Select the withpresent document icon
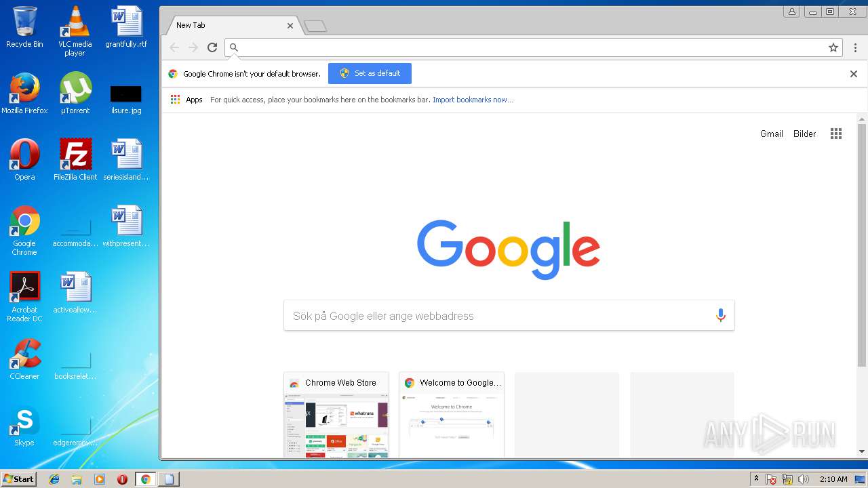 coord(126,226)
